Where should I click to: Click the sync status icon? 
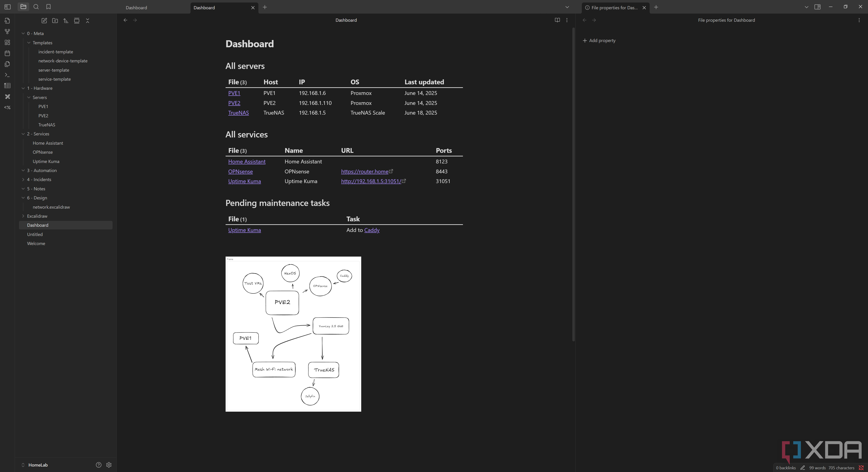pyautogui.click(x=861, y=468)
